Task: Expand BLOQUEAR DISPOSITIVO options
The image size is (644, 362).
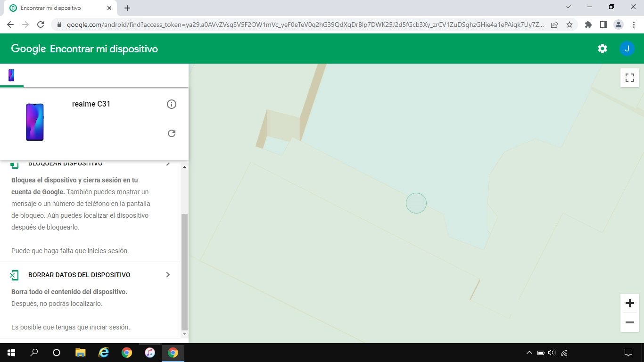Action: (x=168, y=163)
